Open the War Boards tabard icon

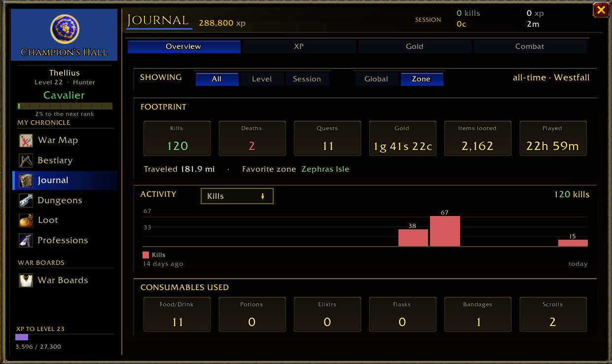26,280
